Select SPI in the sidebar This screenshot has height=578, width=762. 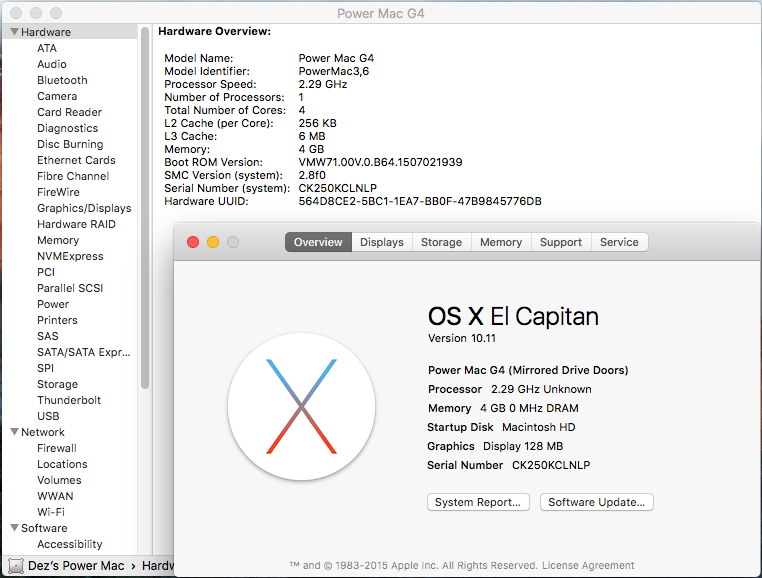click(45, 369)
